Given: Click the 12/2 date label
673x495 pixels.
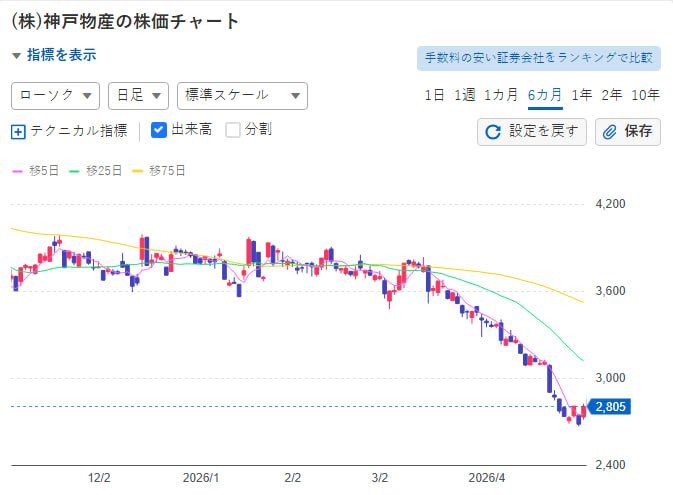Looking at the screenshot, I should (99, 478).
